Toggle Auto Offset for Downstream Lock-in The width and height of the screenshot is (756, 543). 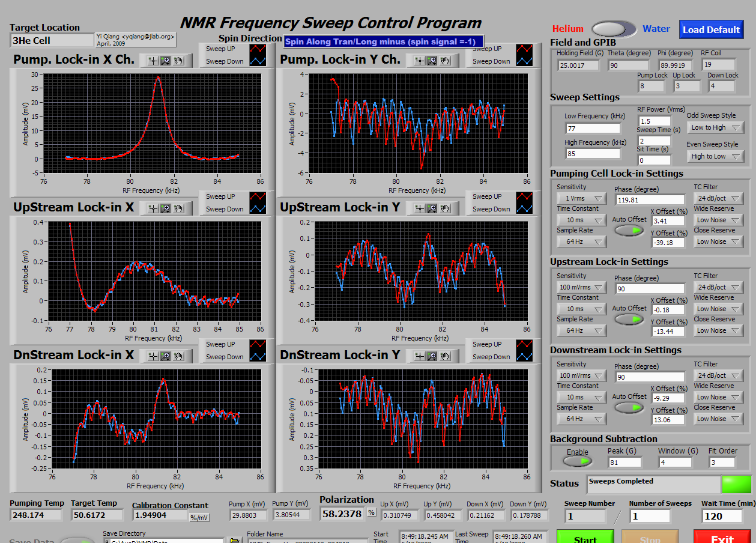(x=629, y=407)
